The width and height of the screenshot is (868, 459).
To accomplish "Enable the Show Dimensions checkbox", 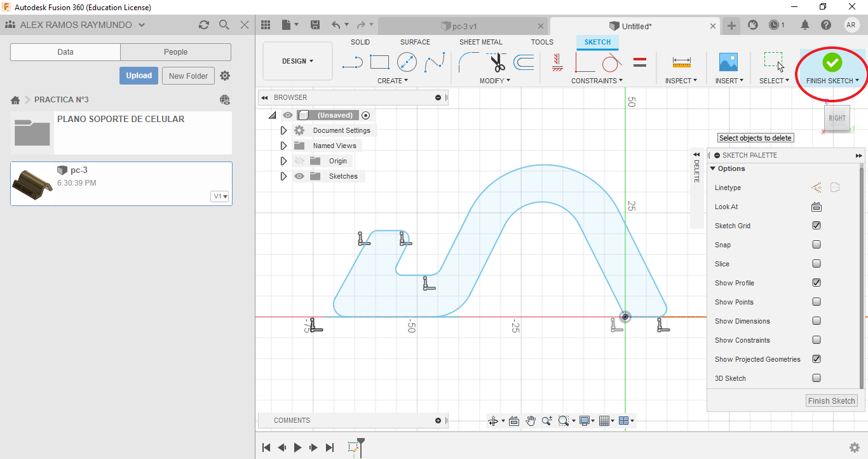I will click(817, 321).
